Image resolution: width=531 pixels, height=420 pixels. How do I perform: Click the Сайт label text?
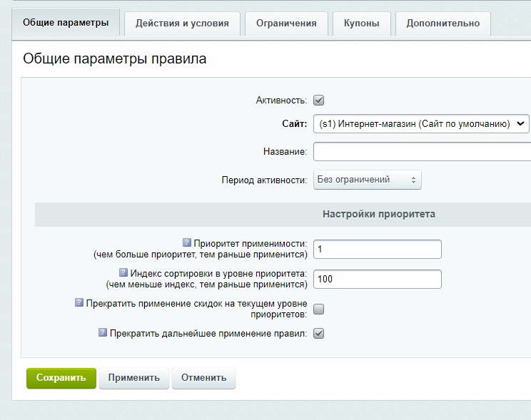pyautogui.click(x=294, y=124)
